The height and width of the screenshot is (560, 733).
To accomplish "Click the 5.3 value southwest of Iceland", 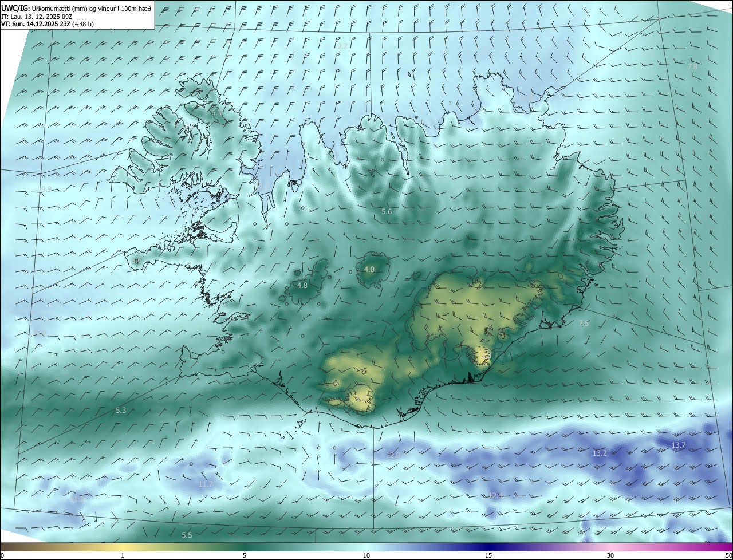I will (x=121, y=410).
